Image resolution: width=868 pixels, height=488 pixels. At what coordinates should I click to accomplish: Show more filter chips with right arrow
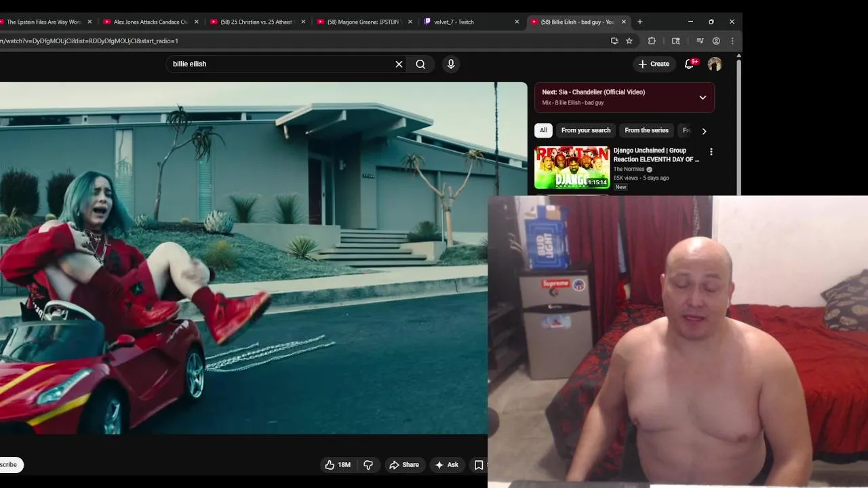704,131
